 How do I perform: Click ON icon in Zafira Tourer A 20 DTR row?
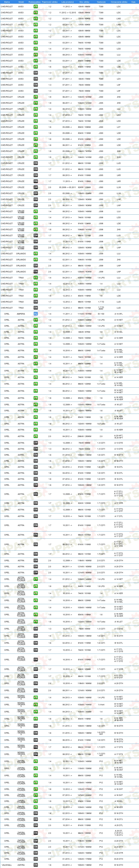point(36,853)
